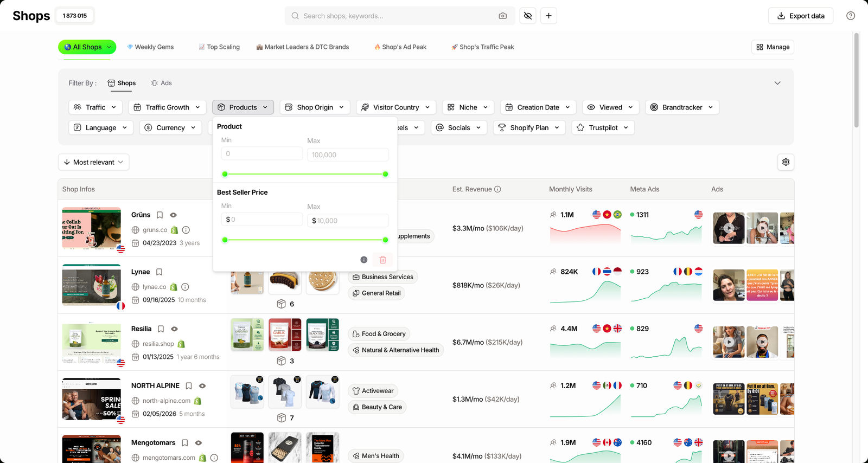This screenshot has height=463, width=868.
Task: Open Shop's Traffic Peak tab
Action: (482, 47)
